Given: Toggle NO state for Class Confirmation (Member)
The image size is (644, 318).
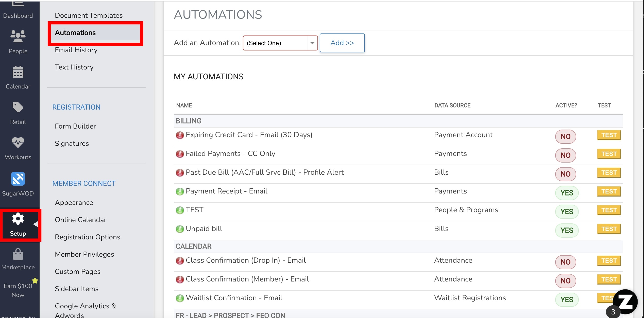Looking at the screenshot, I should click(x=566, y=281).
